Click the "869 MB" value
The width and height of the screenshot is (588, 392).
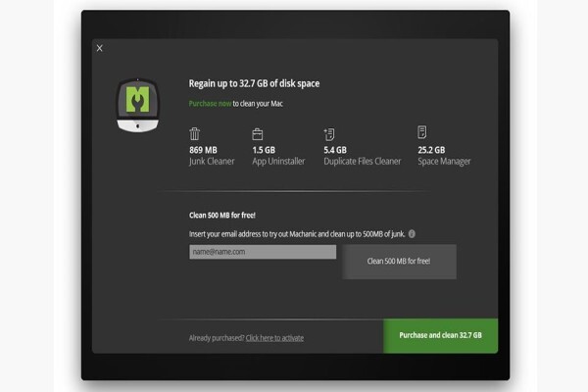coord(203,150)
